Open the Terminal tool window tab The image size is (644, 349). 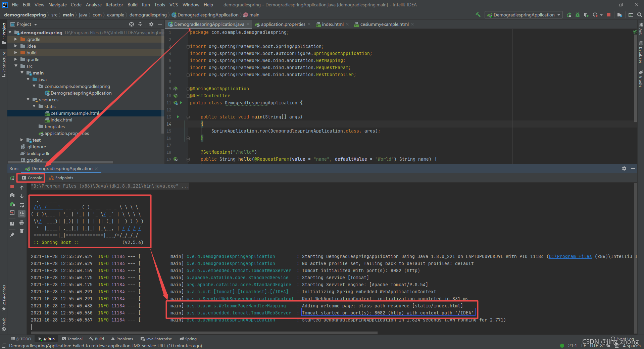(x=72, y=339)
